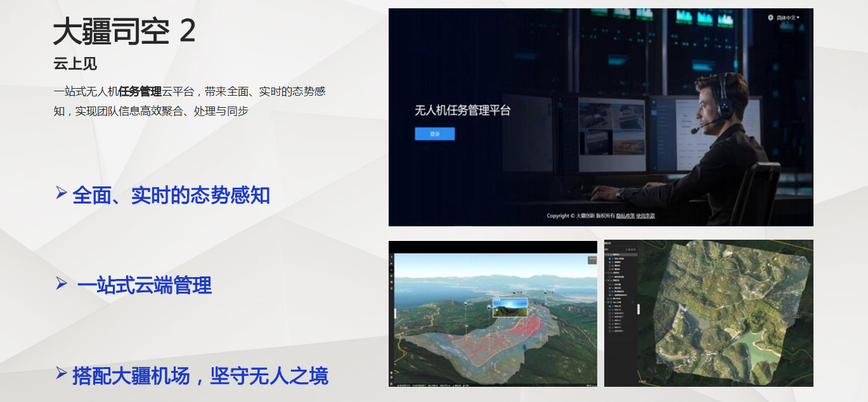This screenshot has height=402, width=868.
Task: Click the 全面、实时的态势感知 bullet text
Action: [x=171, y=195]
